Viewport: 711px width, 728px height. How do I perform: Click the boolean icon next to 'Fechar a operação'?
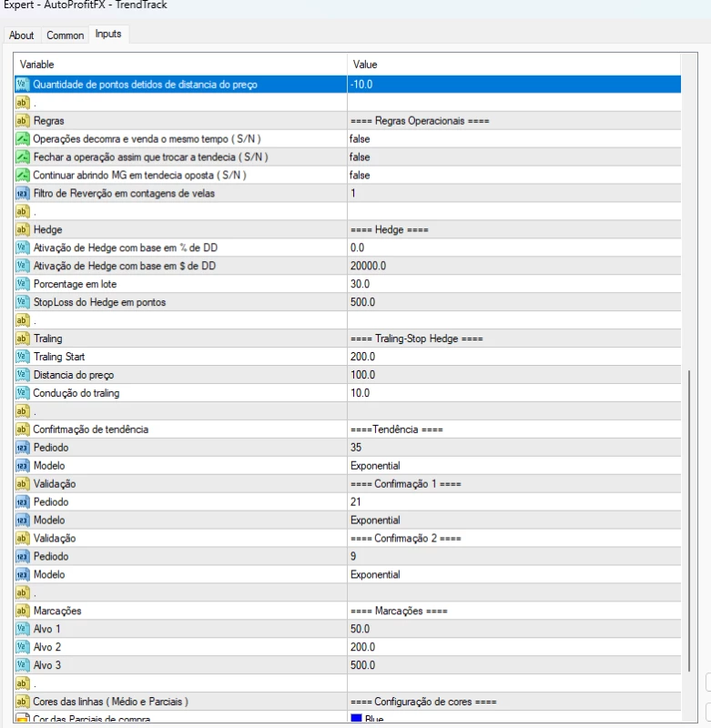tap(23, 157)
